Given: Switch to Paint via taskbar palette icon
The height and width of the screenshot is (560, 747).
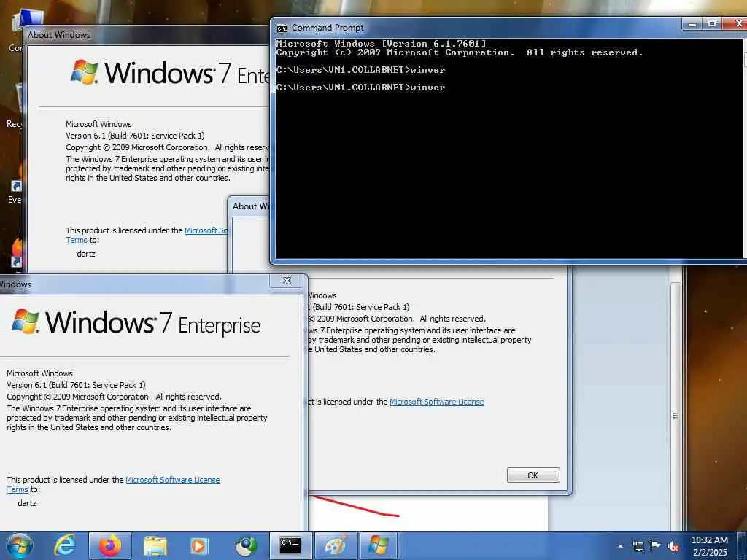Looking at the screenshot, I should (336, 545).
